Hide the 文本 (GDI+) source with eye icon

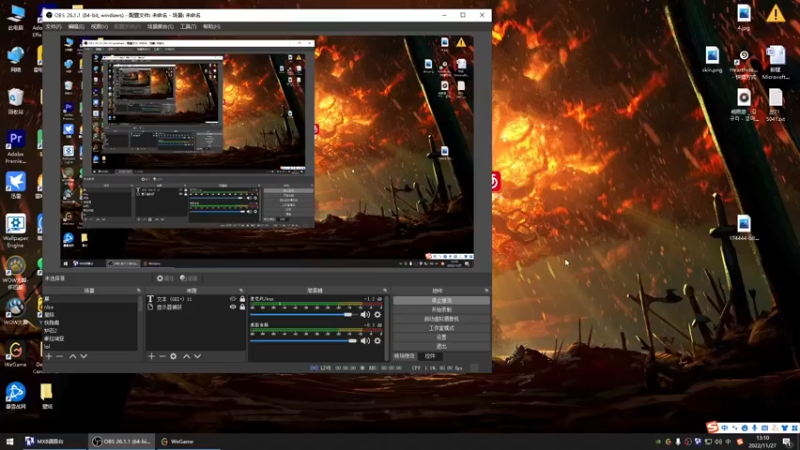tap(233, 299)
